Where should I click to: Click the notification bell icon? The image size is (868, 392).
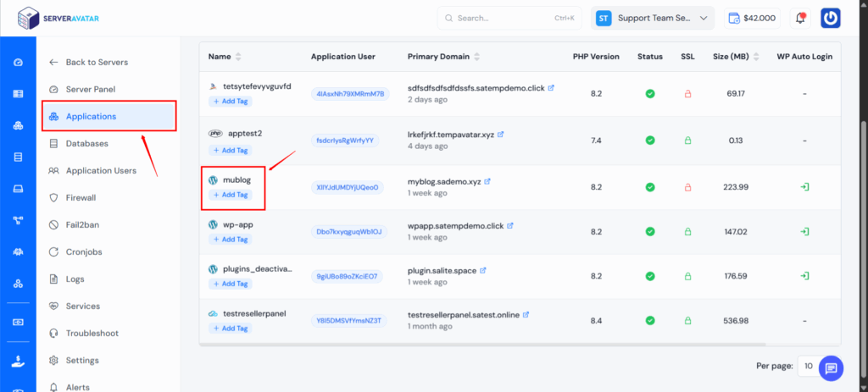click(798, 18)
